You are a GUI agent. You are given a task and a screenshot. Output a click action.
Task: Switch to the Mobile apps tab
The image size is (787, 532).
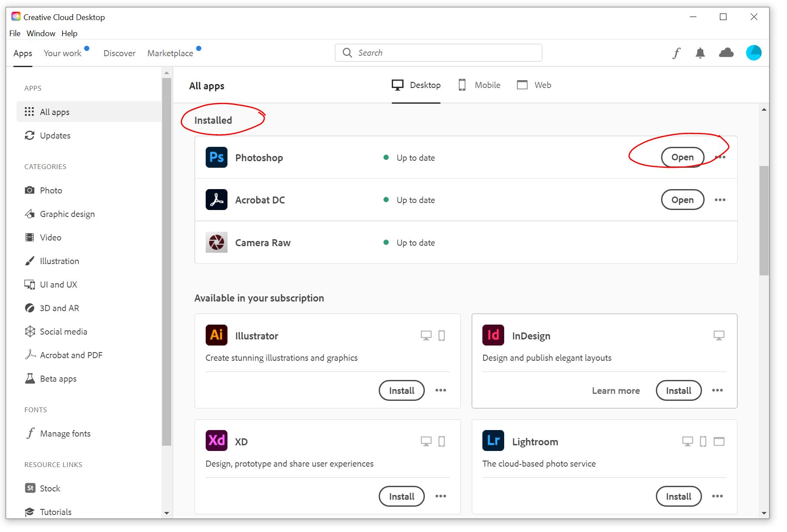[x=479, y=85]
